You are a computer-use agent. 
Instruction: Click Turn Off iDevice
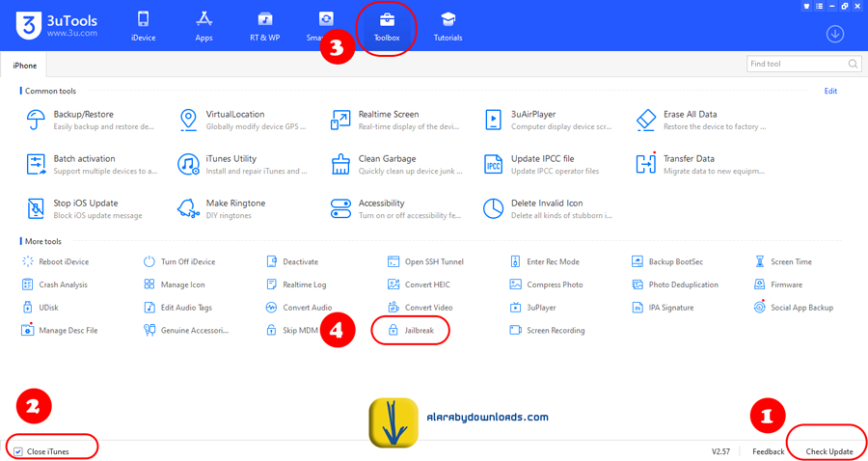tap(179, 261)
